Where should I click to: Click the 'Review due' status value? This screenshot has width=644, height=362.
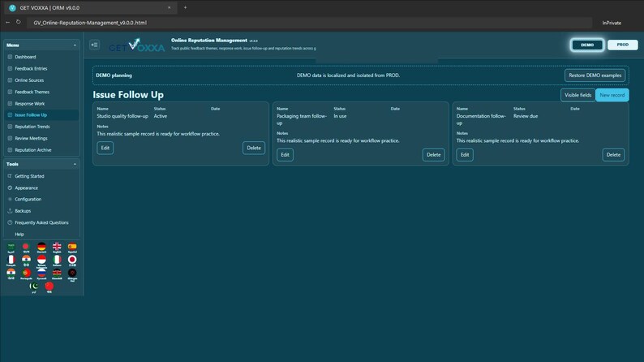[526, 116]
